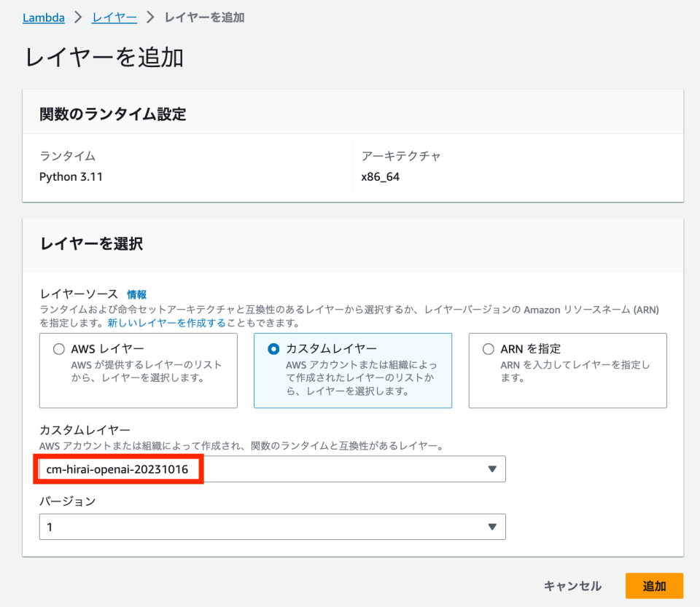Open the レイヤー breadcrumb link
This screenshot has height=607, width=700.
tap(114, 17)
